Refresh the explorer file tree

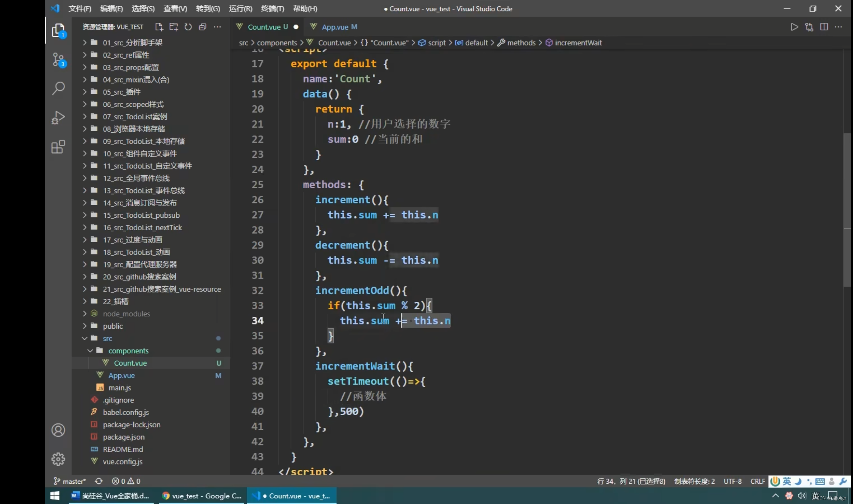pos(188,27)
